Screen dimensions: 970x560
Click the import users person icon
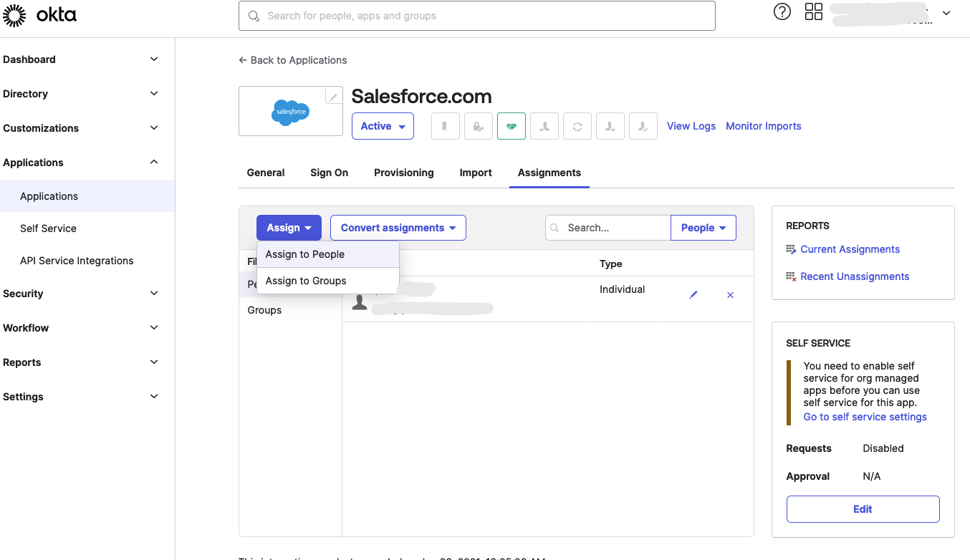coord(544,126)
